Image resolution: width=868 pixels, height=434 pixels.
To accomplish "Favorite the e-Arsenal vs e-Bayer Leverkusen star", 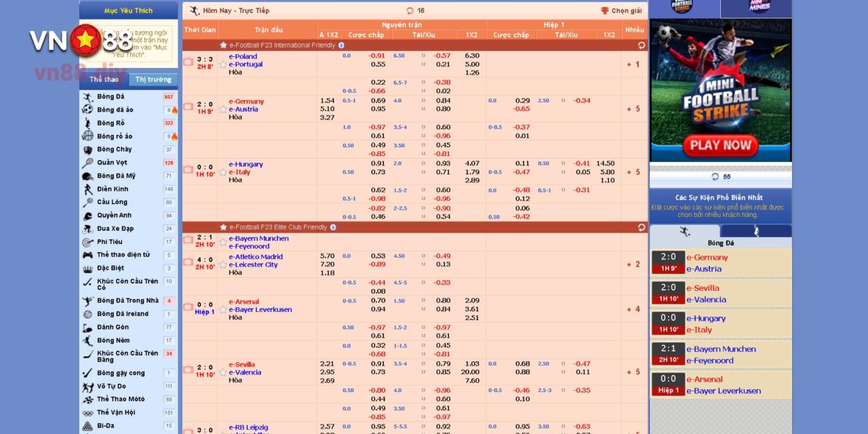I will [x=222, y=309].
